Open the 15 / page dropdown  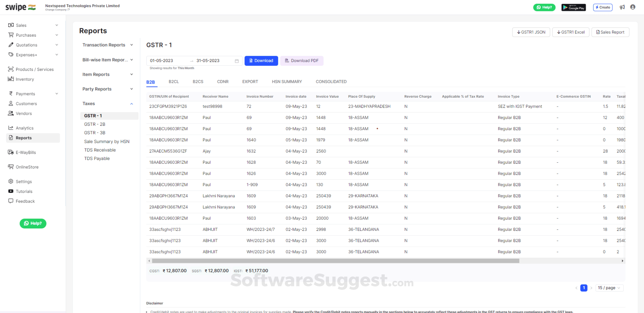coord(609,288)
